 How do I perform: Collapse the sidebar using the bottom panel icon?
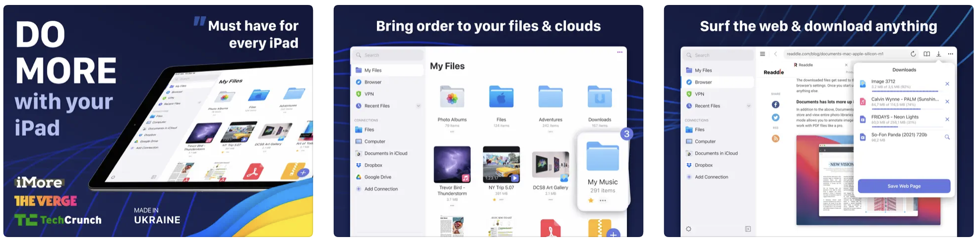748,229
